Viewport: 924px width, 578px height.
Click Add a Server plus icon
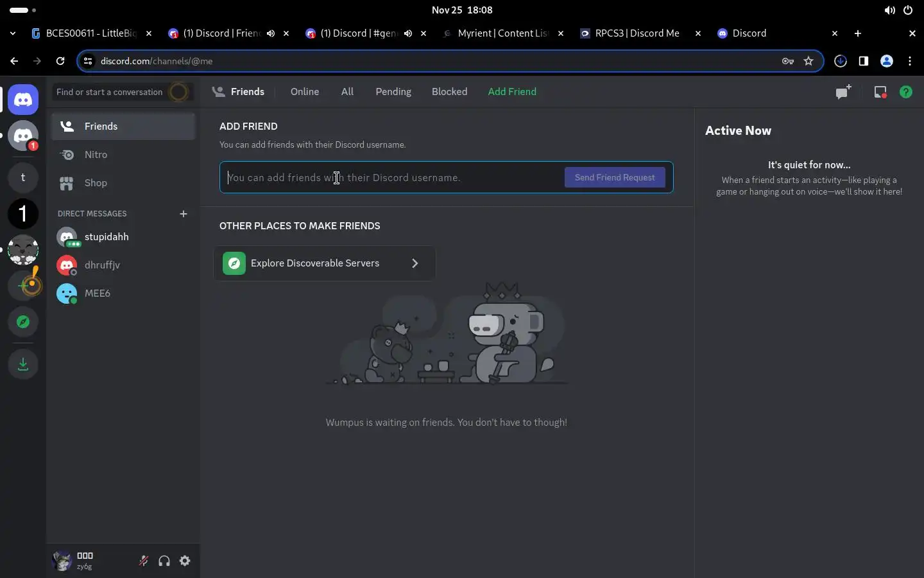[23, 286]
